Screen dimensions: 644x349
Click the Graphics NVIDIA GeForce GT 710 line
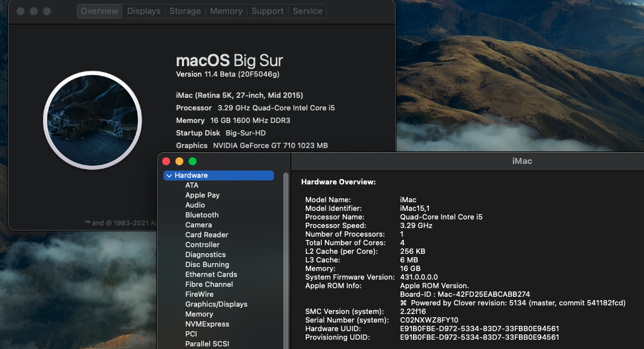coord(252,145)
